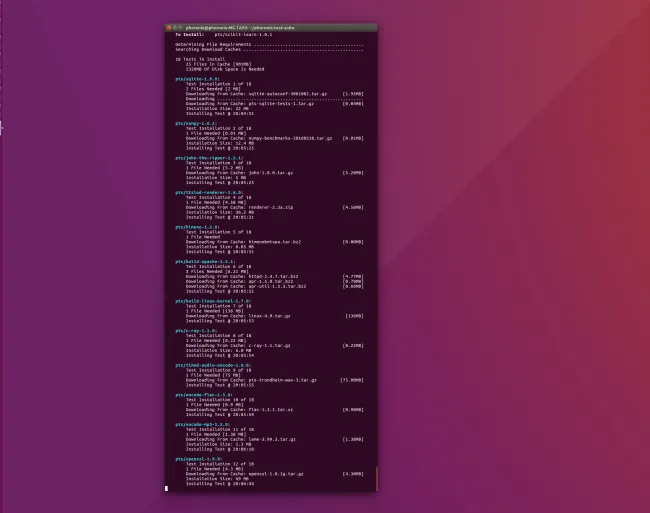Click the '1 File Needed [75 MB]' line

[213, 375]
